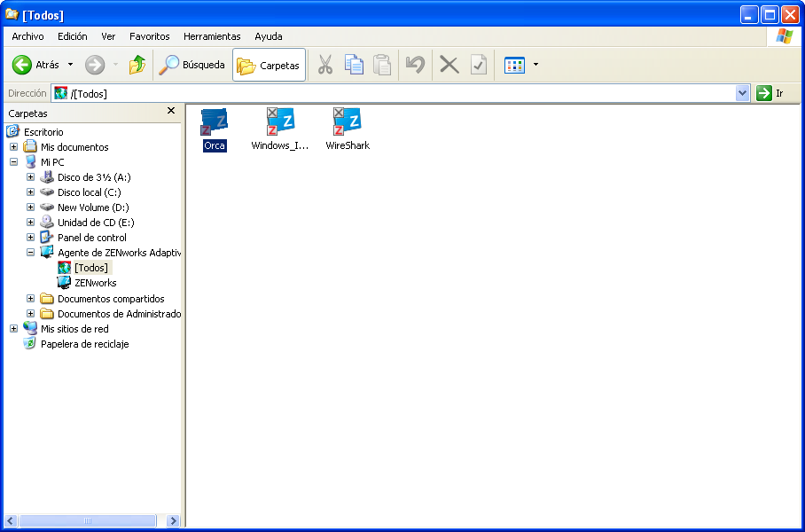The image size is (805, 532).
Task: Click the Búsqueda search button
Action: click(x=191, y=65)
